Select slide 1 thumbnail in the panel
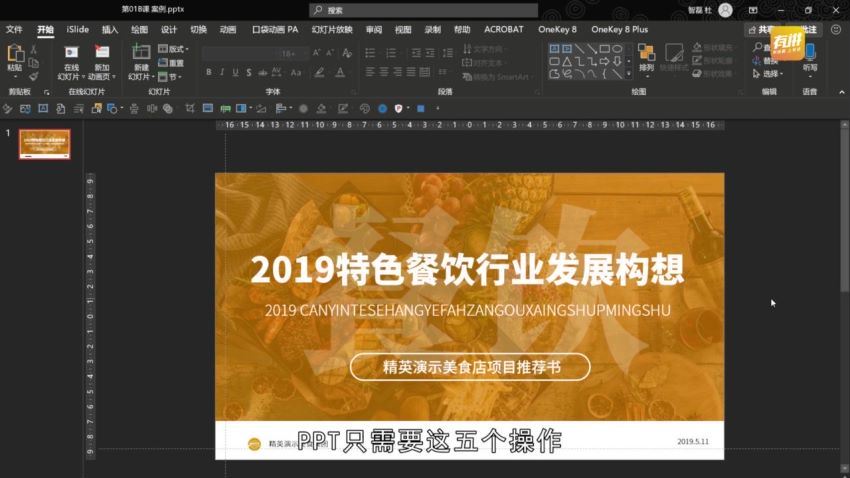 coord(45,144)
